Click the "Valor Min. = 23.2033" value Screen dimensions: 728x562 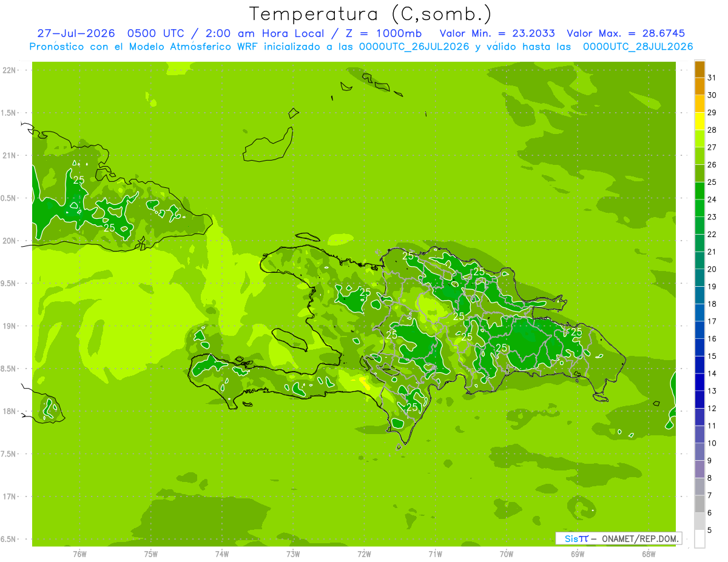(x=497, y=33)
